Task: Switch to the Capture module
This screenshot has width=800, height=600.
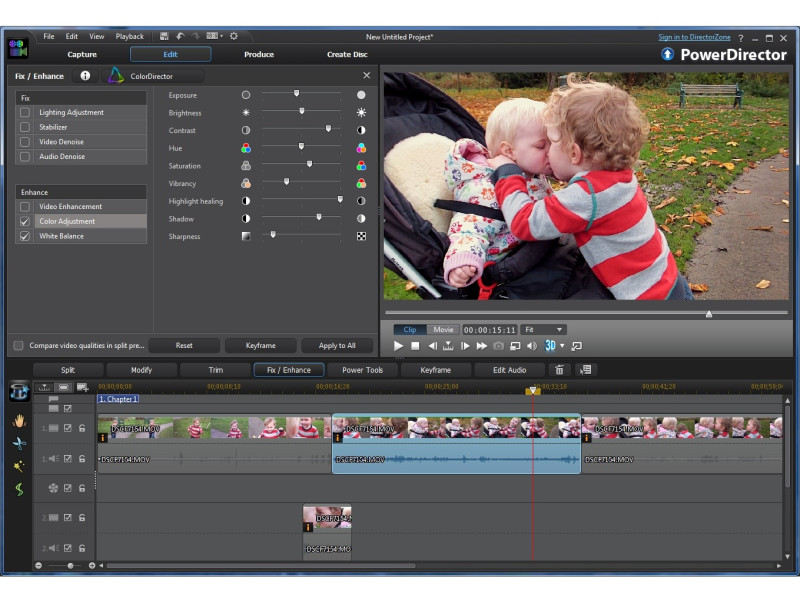Action: [82, 54]
